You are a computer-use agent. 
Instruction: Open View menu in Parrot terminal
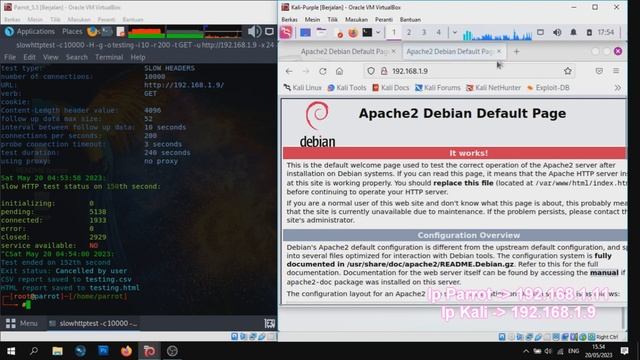coord(51,57)
